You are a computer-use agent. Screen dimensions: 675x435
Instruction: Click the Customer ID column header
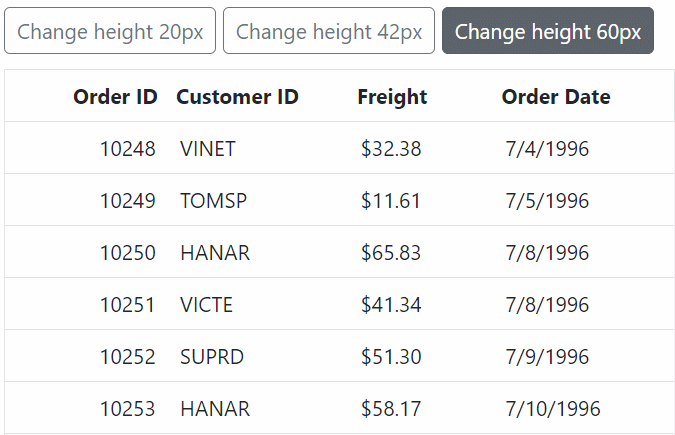click(237, 97)
